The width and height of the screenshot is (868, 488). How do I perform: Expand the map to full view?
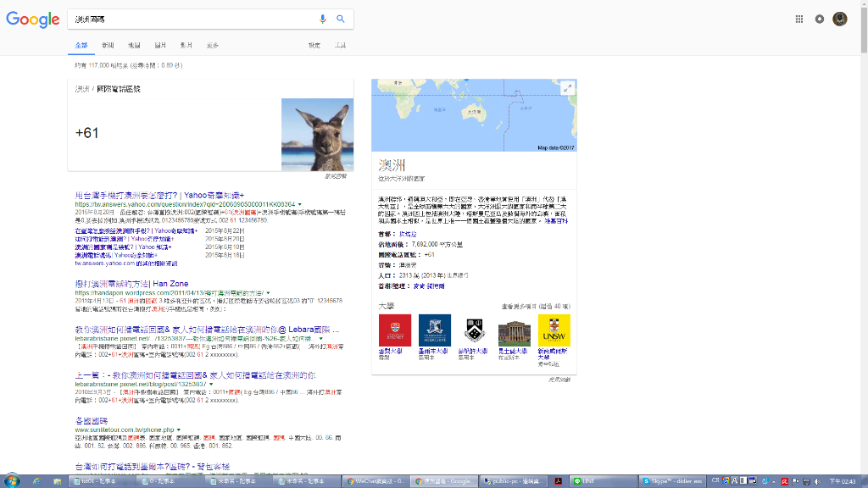tap(568, 88)
